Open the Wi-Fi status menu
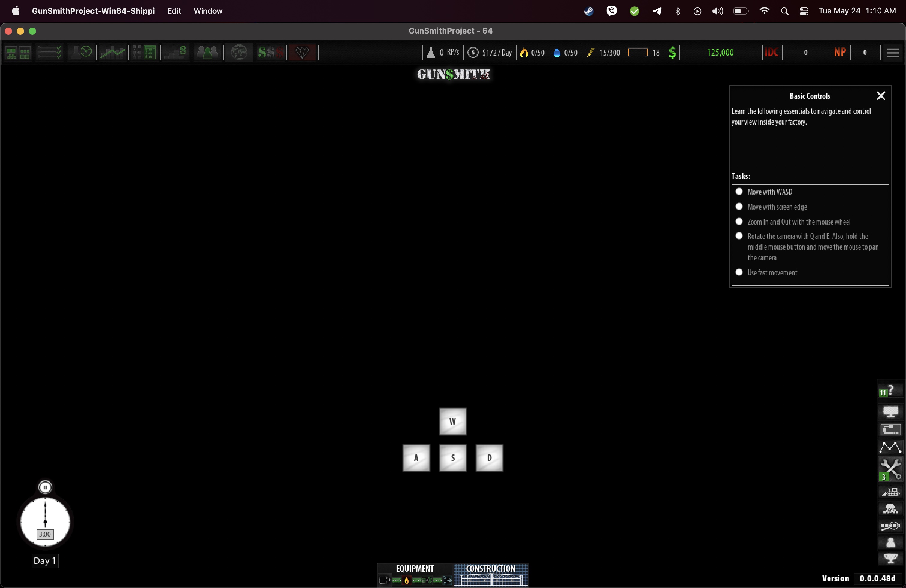This screenshot has width=906, height=588. (764, 11)
